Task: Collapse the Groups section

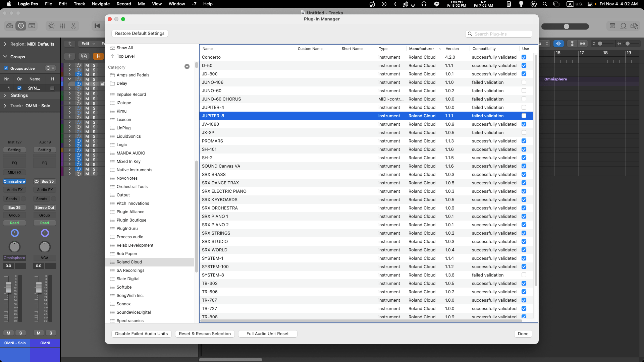Action: [5, 57]
